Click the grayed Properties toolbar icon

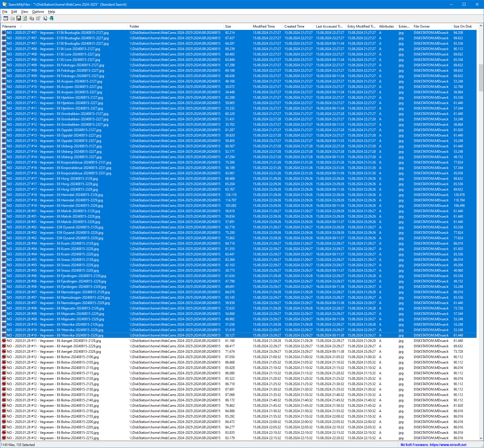pos(38,18)
